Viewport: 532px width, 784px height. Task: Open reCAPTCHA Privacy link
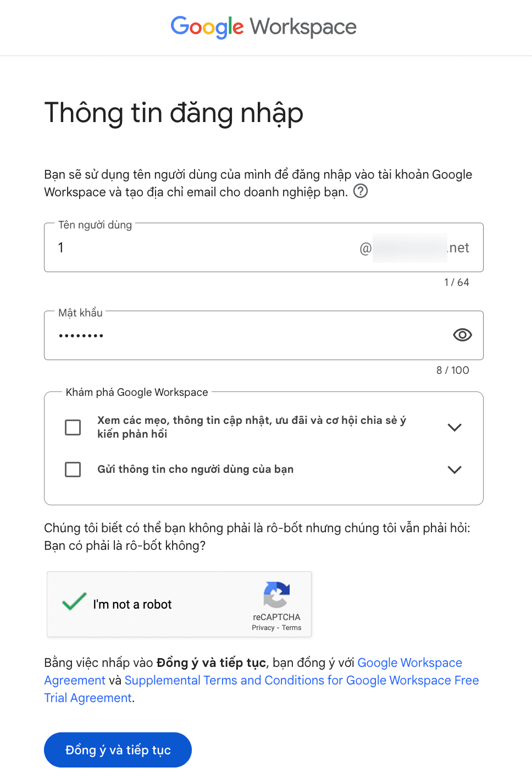(x=263, y=628)
